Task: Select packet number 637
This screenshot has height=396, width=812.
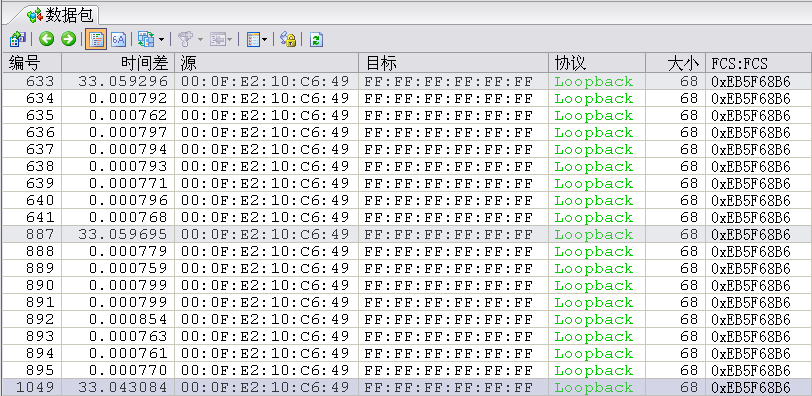Action: coord(39,150)
